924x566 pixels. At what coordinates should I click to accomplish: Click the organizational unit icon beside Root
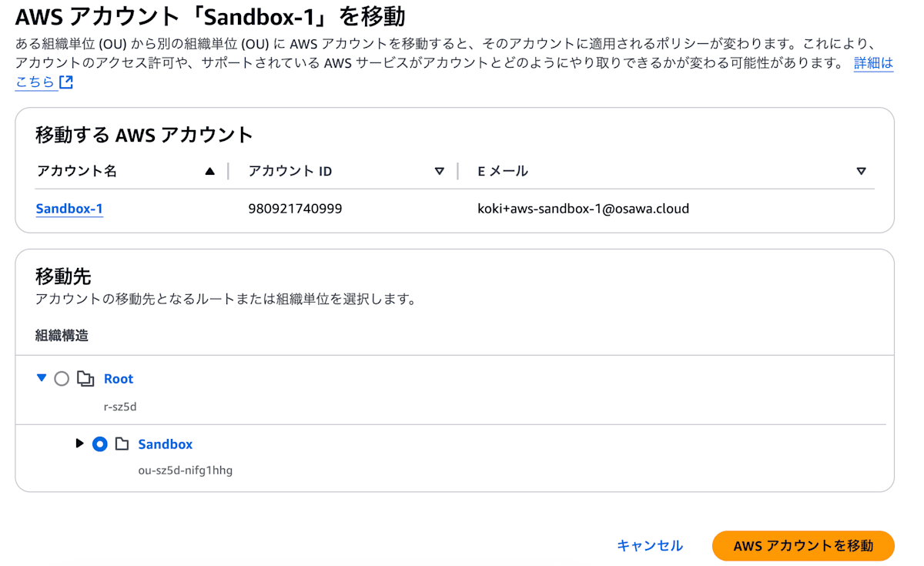tap(87, 378)
